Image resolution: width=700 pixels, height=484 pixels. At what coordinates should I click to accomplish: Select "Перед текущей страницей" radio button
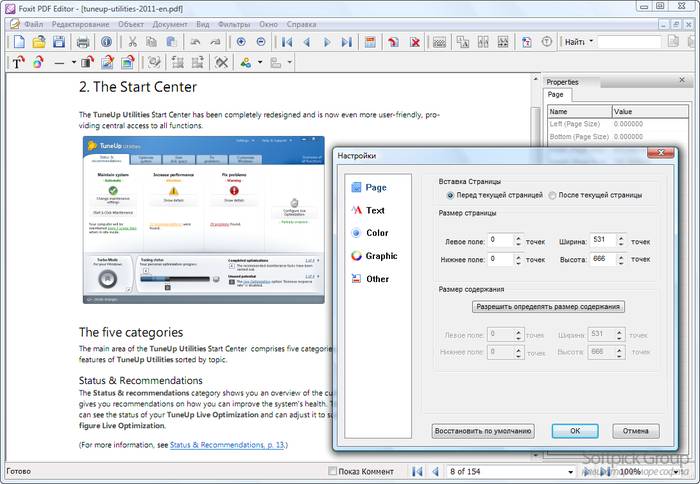click(451, 195)
